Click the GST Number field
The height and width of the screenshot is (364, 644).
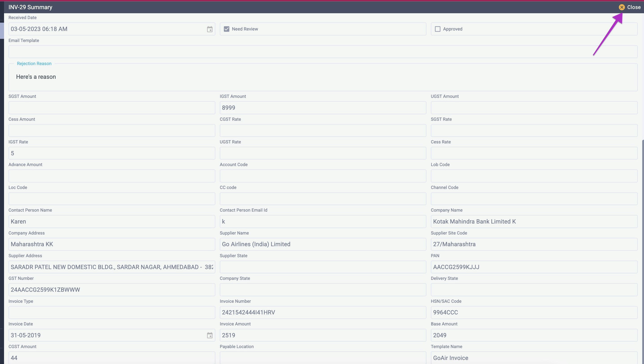(112, 290)
